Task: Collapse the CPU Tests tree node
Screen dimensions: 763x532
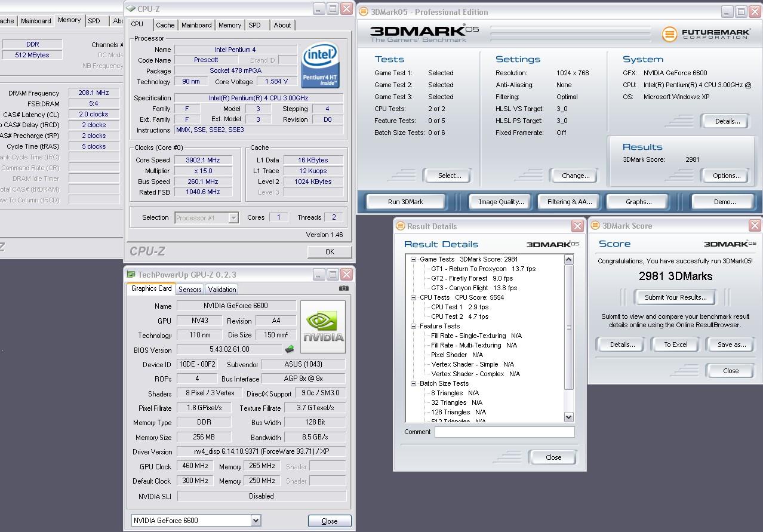Action: (413, 297)
